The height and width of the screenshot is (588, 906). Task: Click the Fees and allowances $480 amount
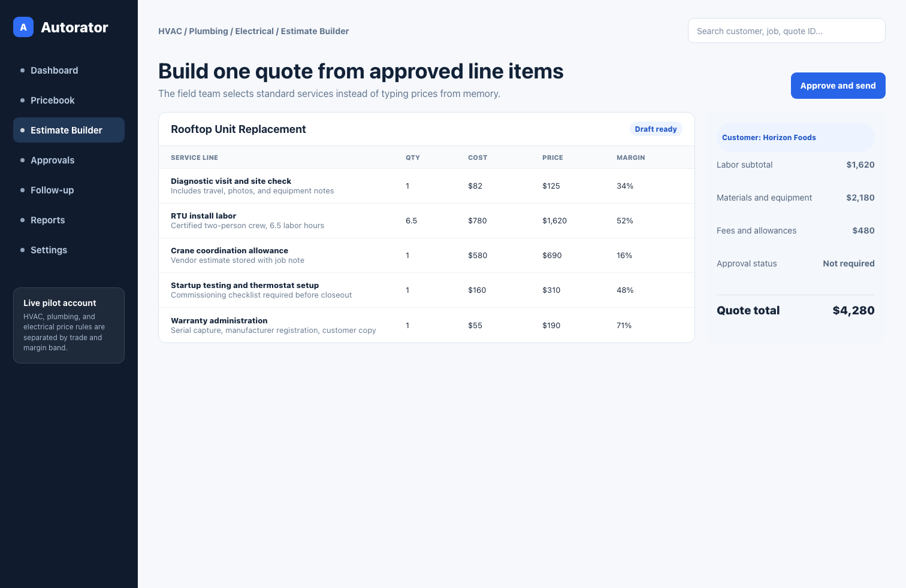pyautogui.click(x=863, y=231)
